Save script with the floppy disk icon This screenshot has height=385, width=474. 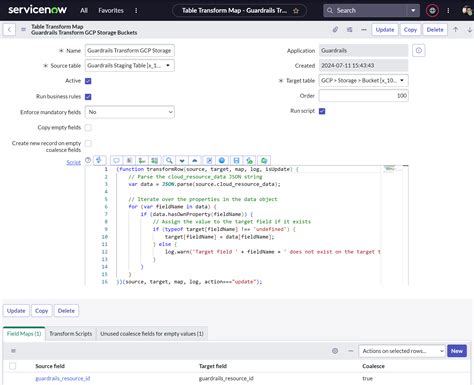tap(237, 161)
